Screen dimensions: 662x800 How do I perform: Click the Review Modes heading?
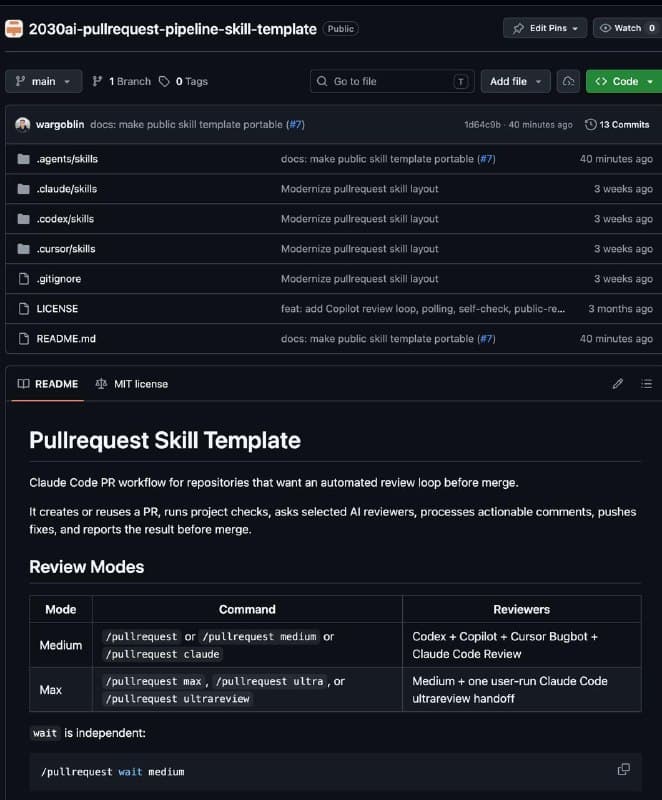[87, 567]
